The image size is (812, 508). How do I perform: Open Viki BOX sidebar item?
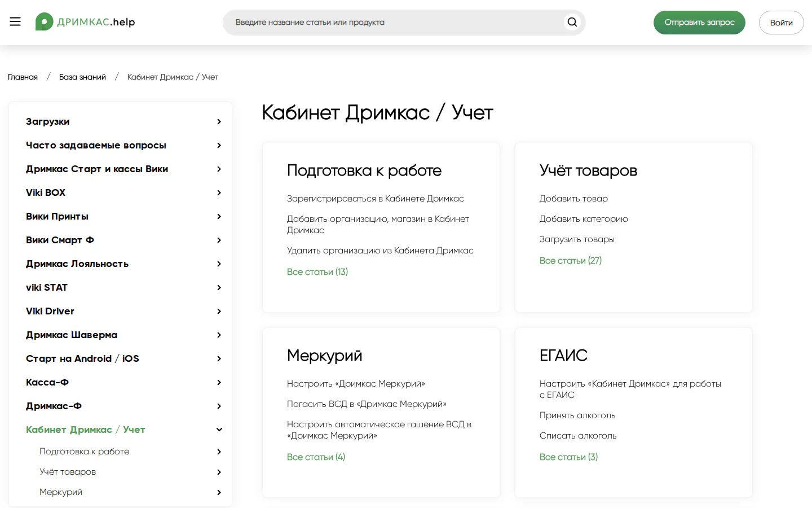[46, 192]
